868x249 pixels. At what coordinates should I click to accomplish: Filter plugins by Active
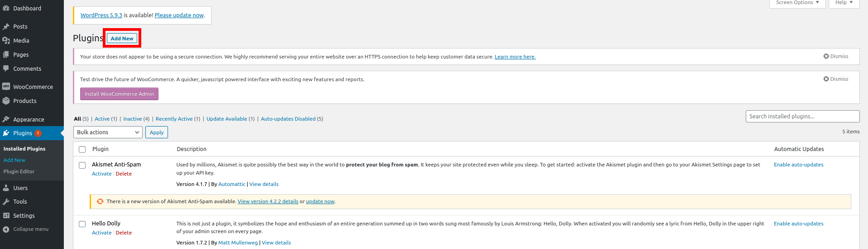[102, 119]
